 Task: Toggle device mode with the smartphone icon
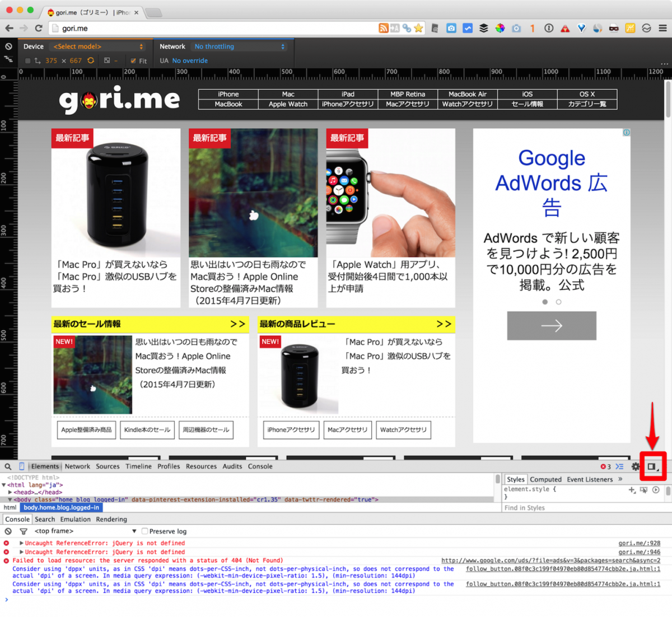tap(21, 466)
